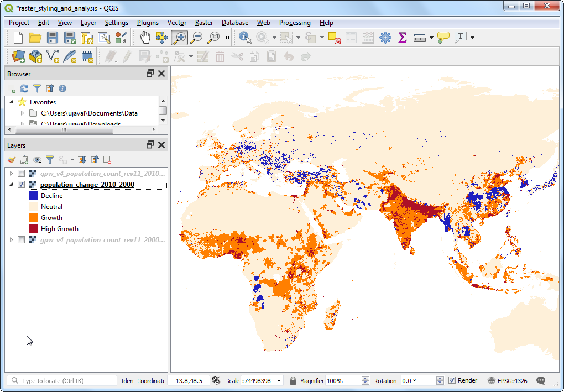Click the High Growth dark red swatch
Screen dimensions: 564x392
[x=33, y=229]
